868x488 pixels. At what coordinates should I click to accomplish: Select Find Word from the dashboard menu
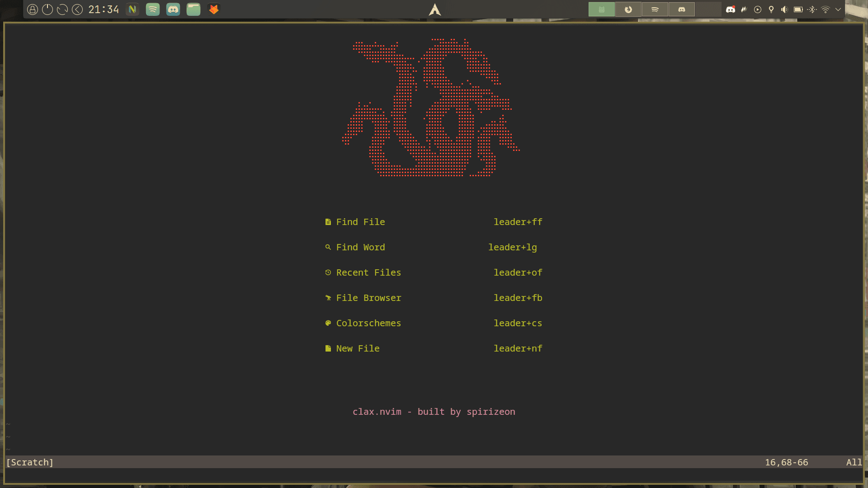point(360,247)
